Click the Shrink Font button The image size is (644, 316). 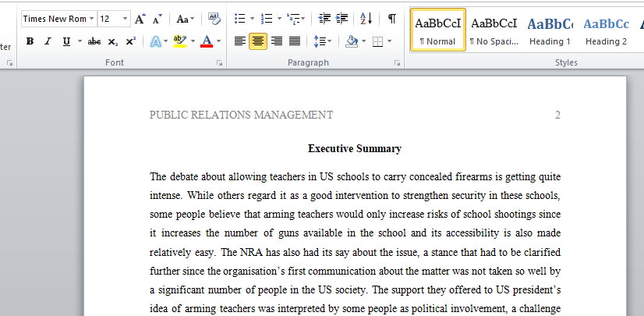click(x=157, y=19)
